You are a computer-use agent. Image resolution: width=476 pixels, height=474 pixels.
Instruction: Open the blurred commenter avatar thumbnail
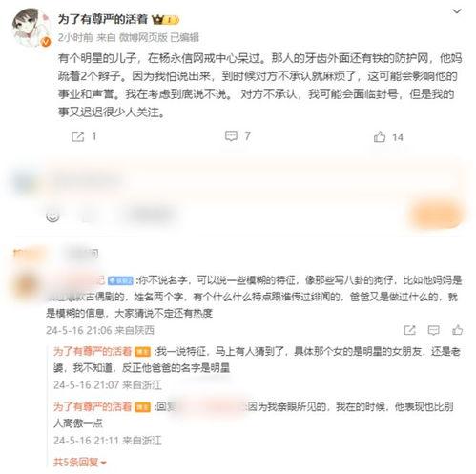27,284
